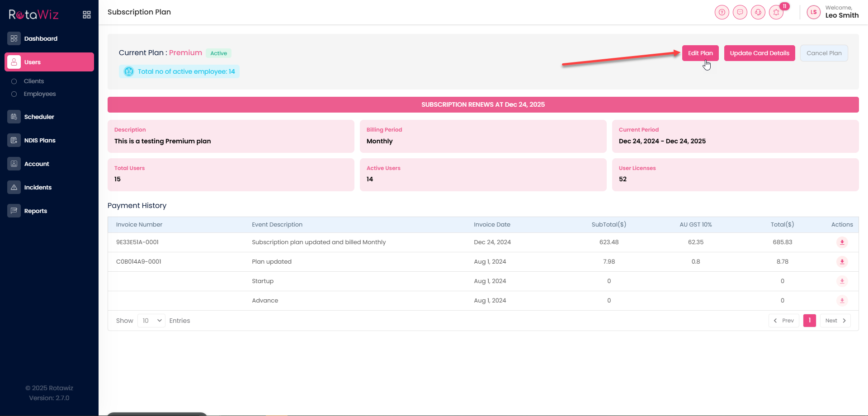
Task: Click the LS user avatar
Action: point(813,12)
